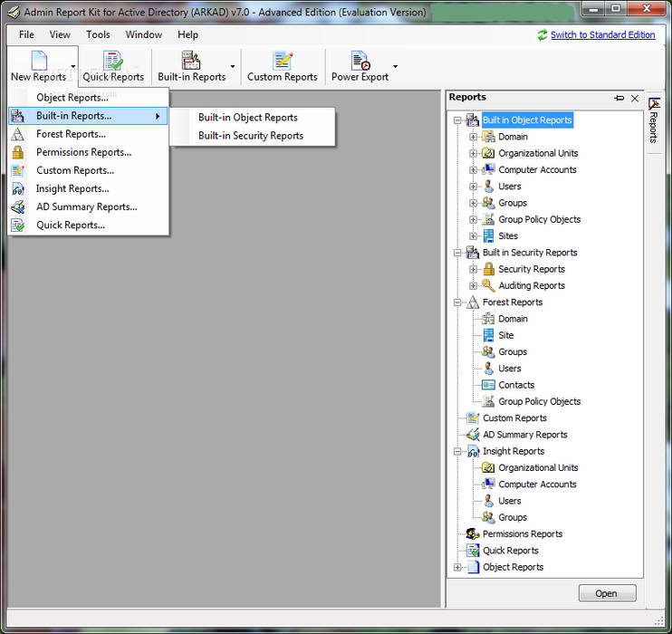Click the Built-in Reports toolbar icon
The height and width of the screenshot is (634, 672).
coord(191,60)
